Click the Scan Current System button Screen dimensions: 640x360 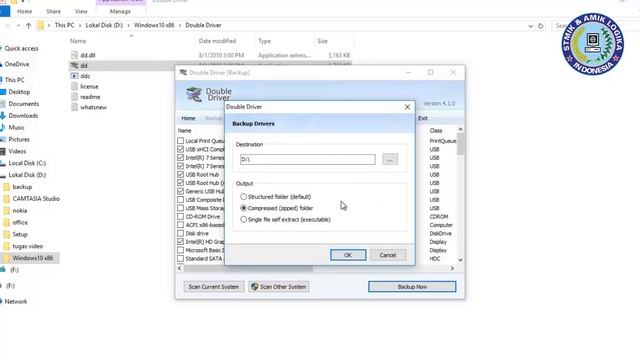(213, 287)
